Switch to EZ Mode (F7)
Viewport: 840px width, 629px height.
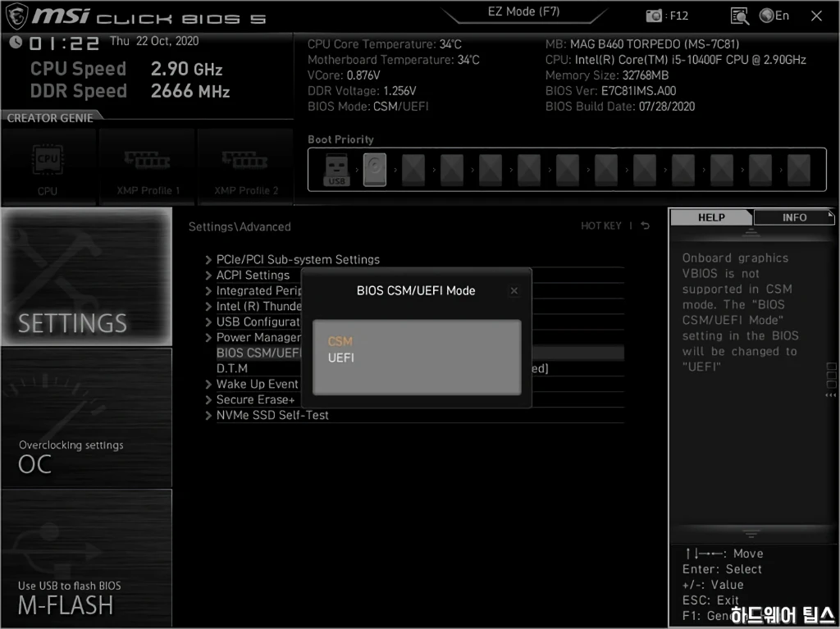[x=523, y=11]
